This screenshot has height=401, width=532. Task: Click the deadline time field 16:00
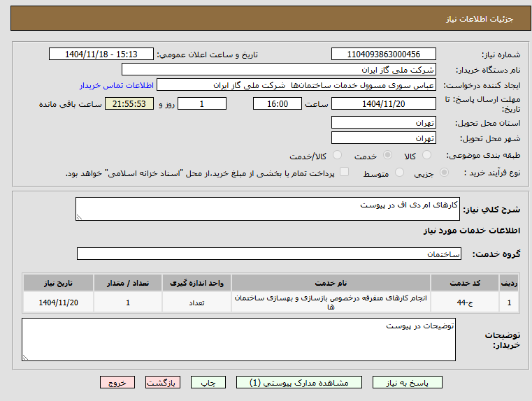278,103
